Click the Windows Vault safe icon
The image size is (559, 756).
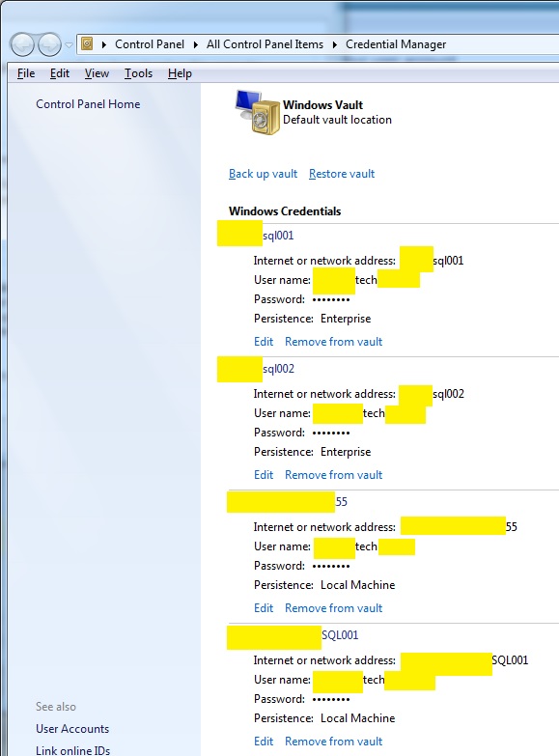(258, 112)
